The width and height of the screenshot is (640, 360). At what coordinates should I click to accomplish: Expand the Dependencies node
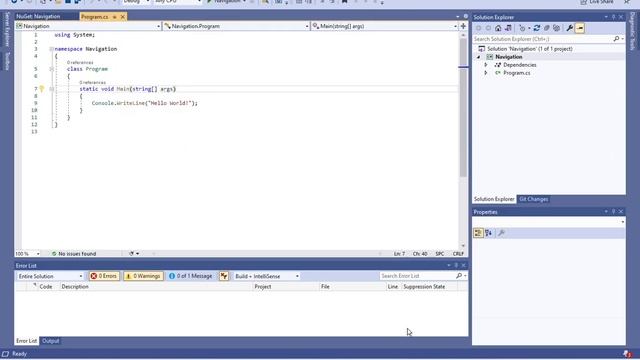click(486, 65)
